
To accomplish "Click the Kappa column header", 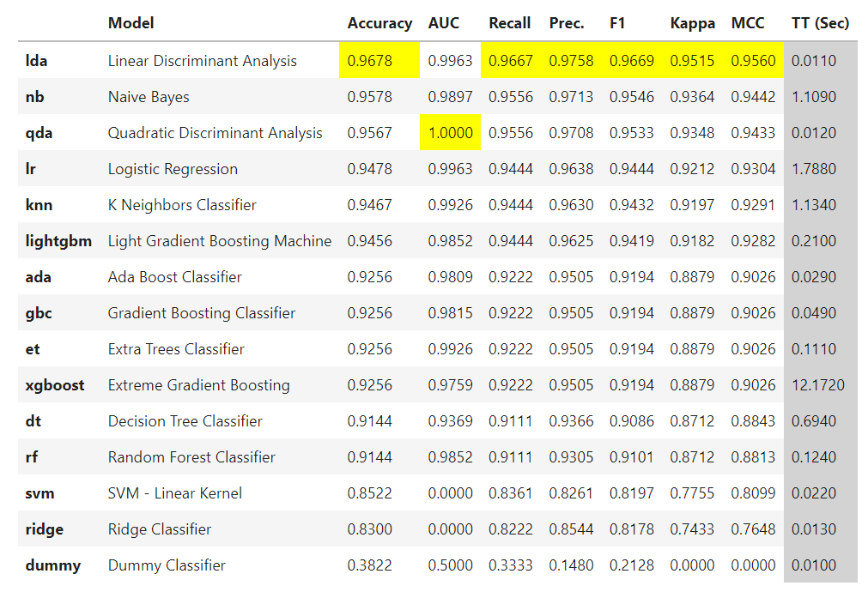I will 692,23.
